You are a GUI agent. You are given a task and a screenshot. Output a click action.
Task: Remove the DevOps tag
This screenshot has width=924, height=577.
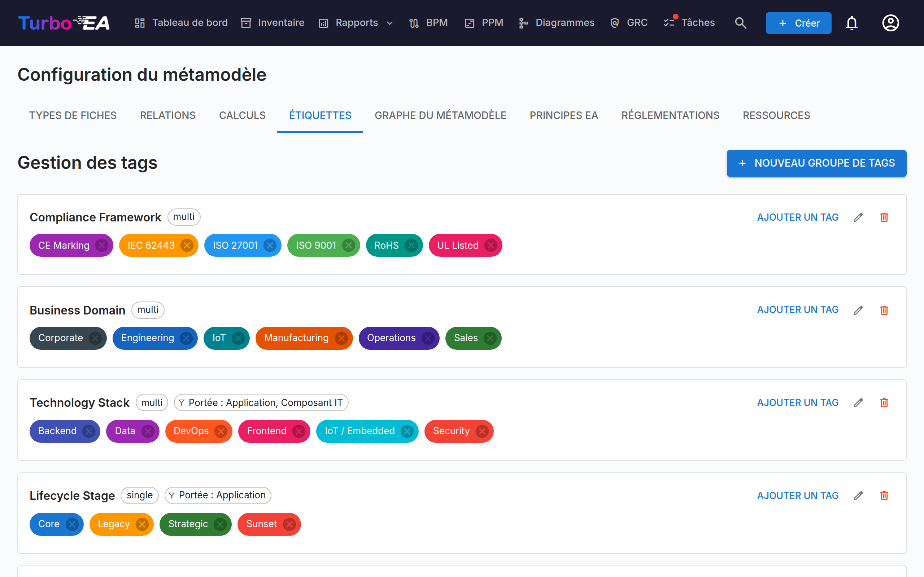click(x=221, y=431)
